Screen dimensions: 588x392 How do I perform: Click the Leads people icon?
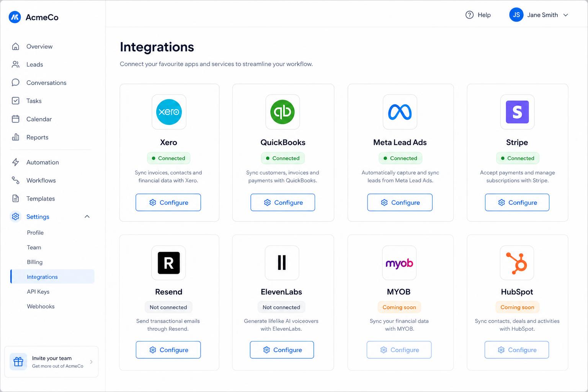click(x=16, y=64)
